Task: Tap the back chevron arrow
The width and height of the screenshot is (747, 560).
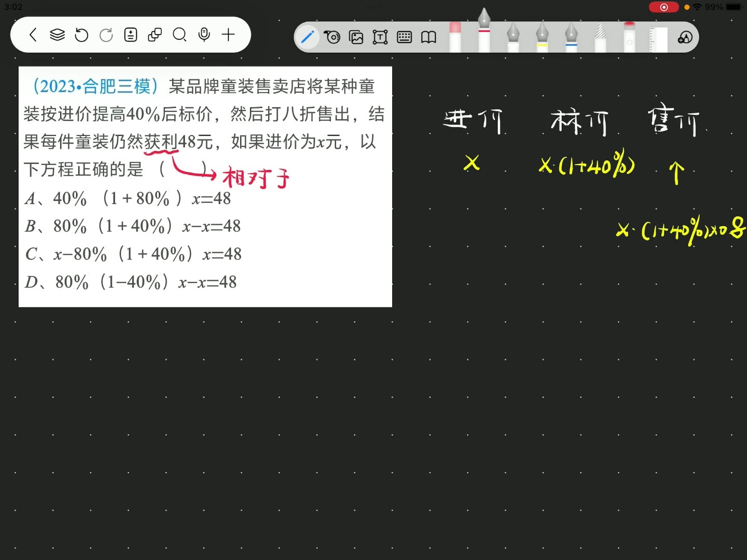Action: [33, 35]
